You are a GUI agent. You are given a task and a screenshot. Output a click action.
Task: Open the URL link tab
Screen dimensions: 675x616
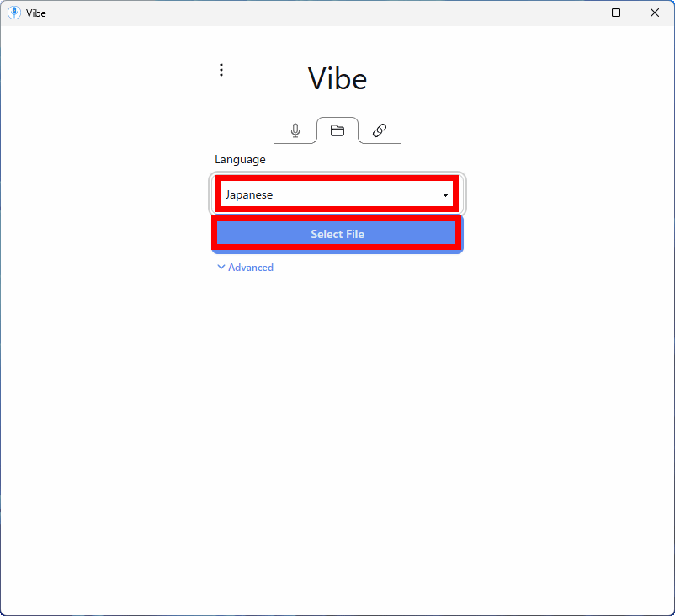[x=380, y=130]
